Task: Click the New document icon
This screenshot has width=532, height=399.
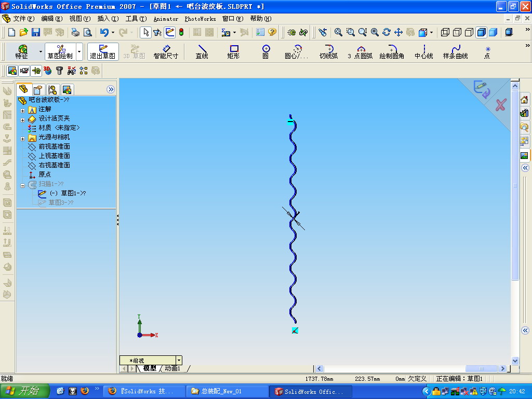Action: [x=11, y=32]
